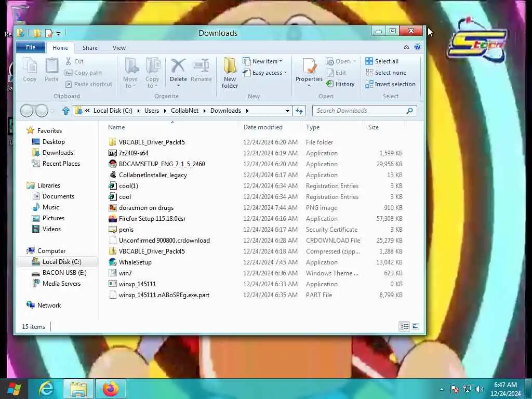Switch to Details view layout button
Screen dimensions: 532x399
click(404, 326)
